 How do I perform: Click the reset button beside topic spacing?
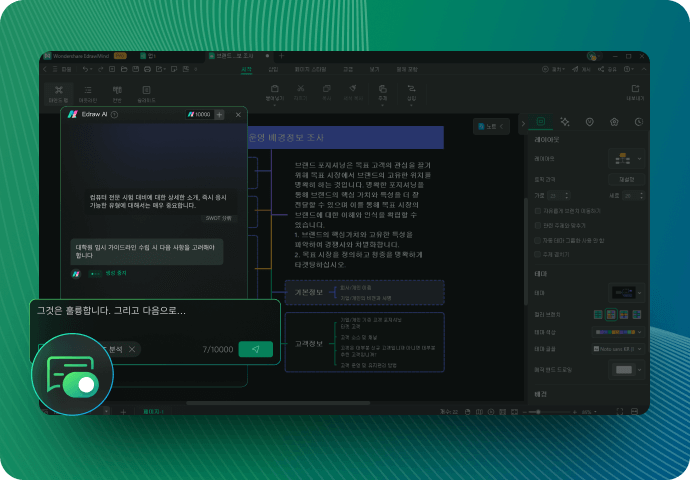(627, 180)
